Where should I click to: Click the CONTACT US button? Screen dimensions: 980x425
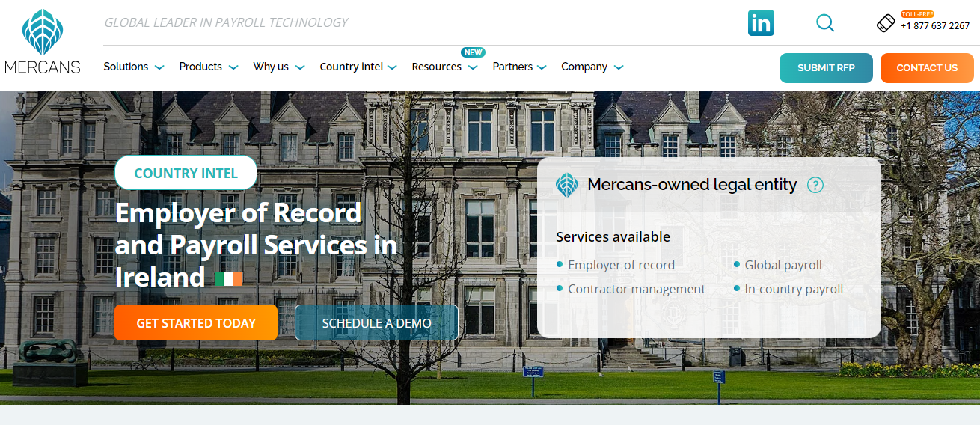pos(927,68)
